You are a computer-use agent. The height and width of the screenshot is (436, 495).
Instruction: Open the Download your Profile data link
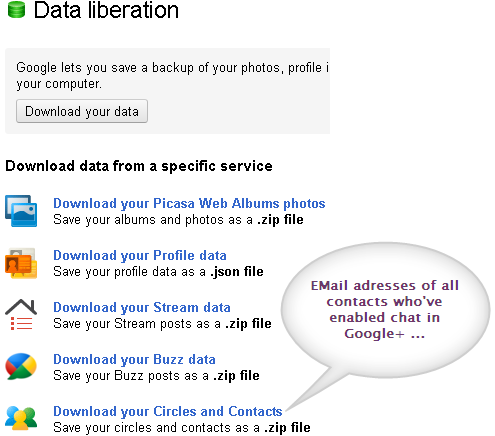[x=140, y=255]
